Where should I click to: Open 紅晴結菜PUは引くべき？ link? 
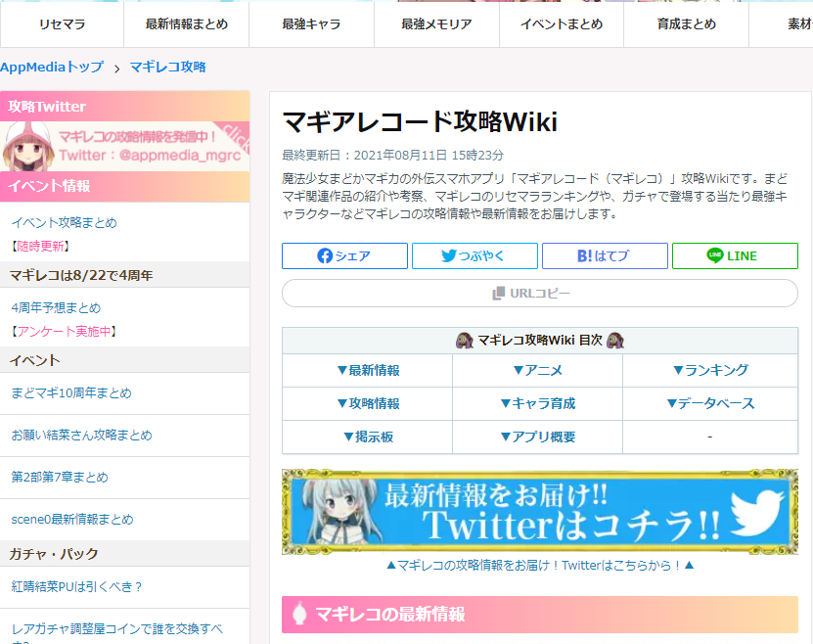coord(76,586)
